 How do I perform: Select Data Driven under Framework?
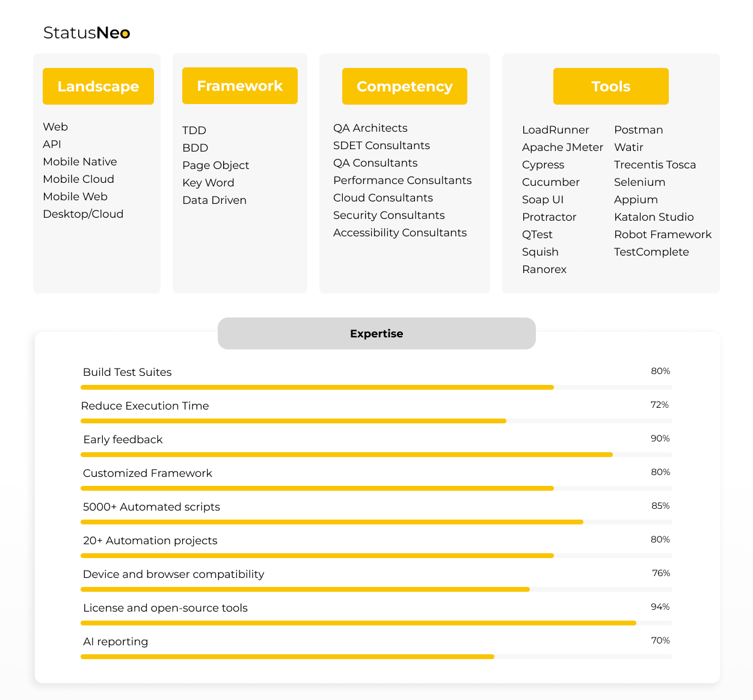pos(215,200)
